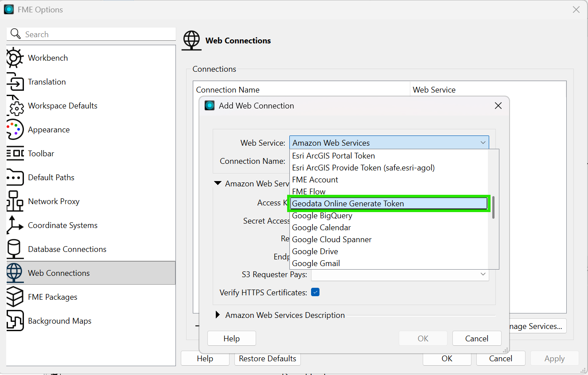Viewport: 588px width, 375px height.
Task: Open the Appearance options category
Action: point(91,130)
